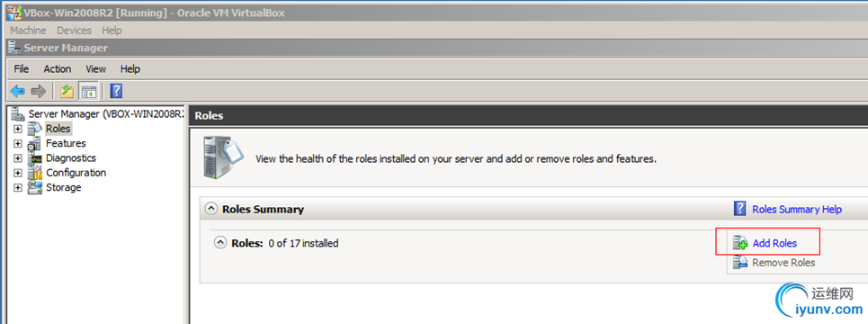Toggle the Show/Hide Console Tree icon
The image size is (868, 324).
point(88,91)
